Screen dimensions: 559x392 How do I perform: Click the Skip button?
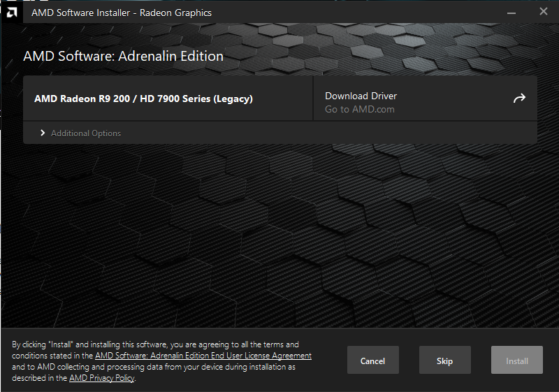[445, 360]
